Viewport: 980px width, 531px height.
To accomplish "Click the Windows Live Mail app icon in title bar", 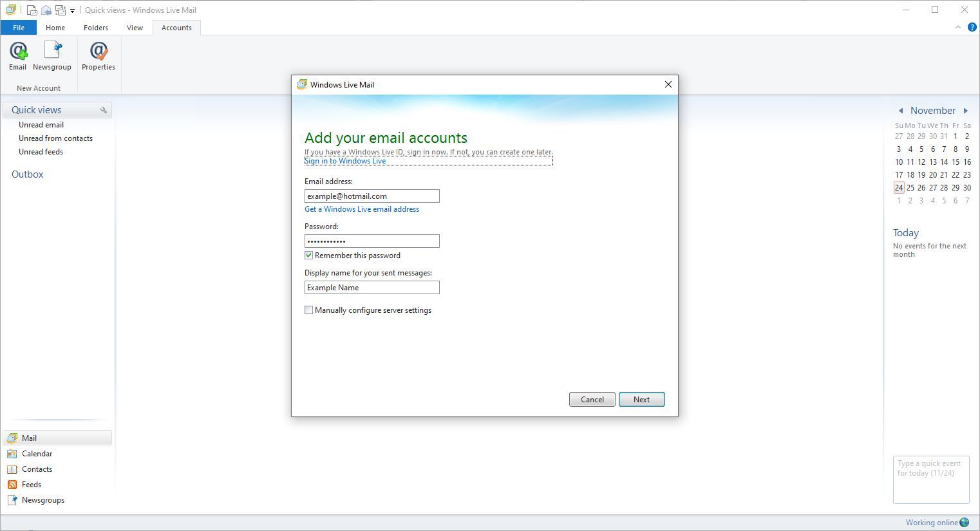I will pos(11,10).
